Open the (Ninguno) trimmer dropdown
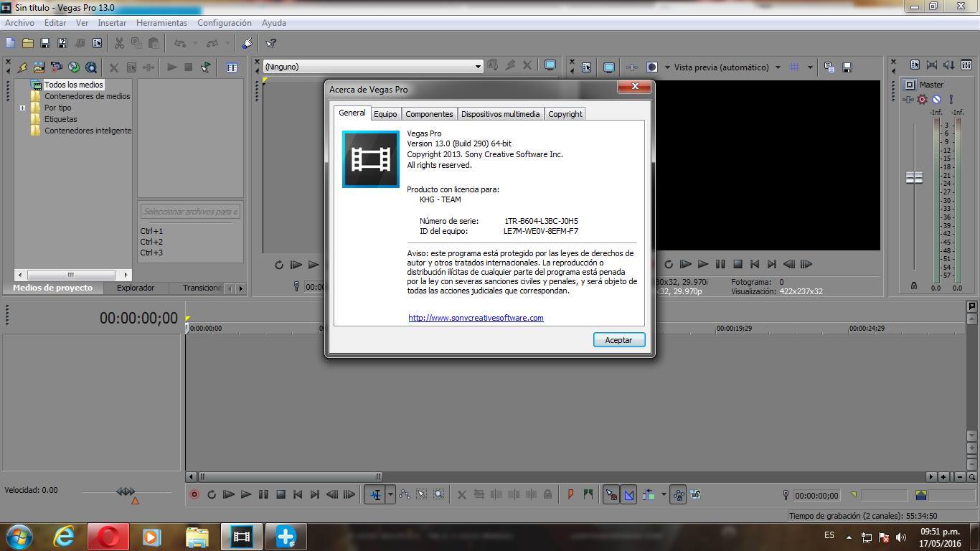The height and width of the screenshot is (551, 980). [479, 67]
